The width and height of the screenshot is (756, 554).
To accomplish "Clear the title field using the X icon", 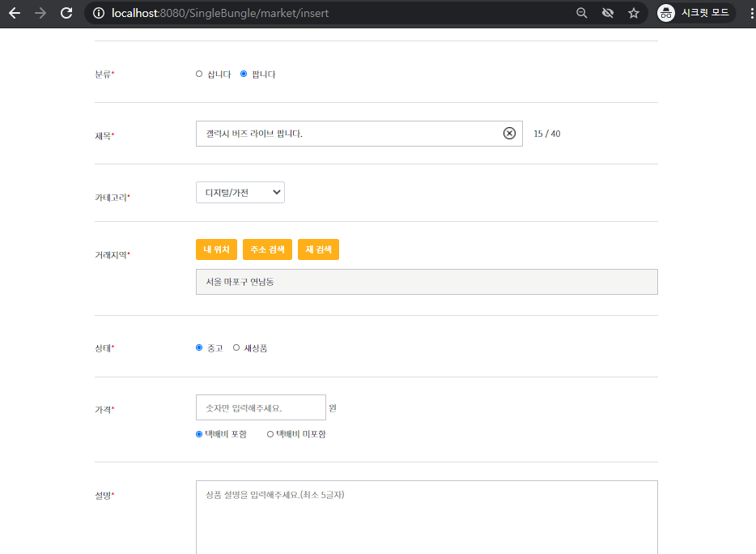I will click(x=509, y=133).
